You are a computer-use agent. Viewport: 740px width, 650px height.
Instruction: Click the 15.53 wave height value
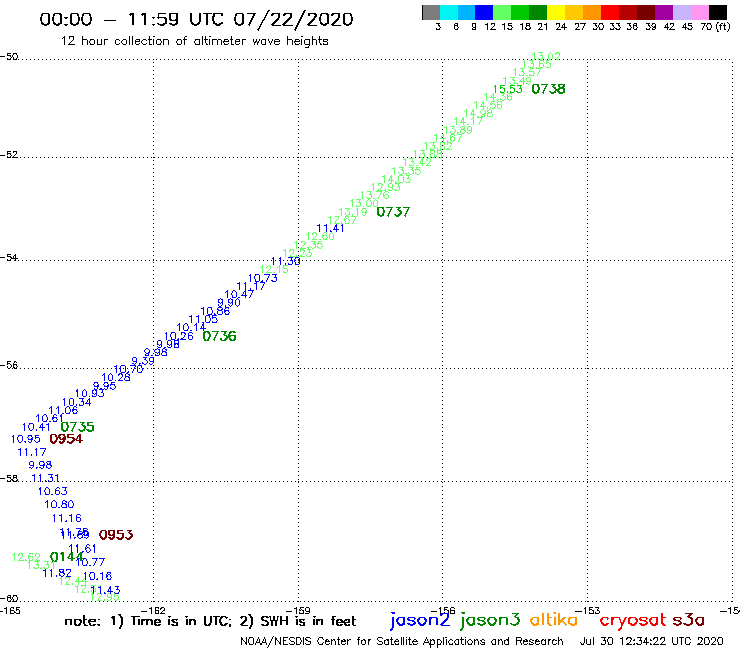click(x=508, y=89)
